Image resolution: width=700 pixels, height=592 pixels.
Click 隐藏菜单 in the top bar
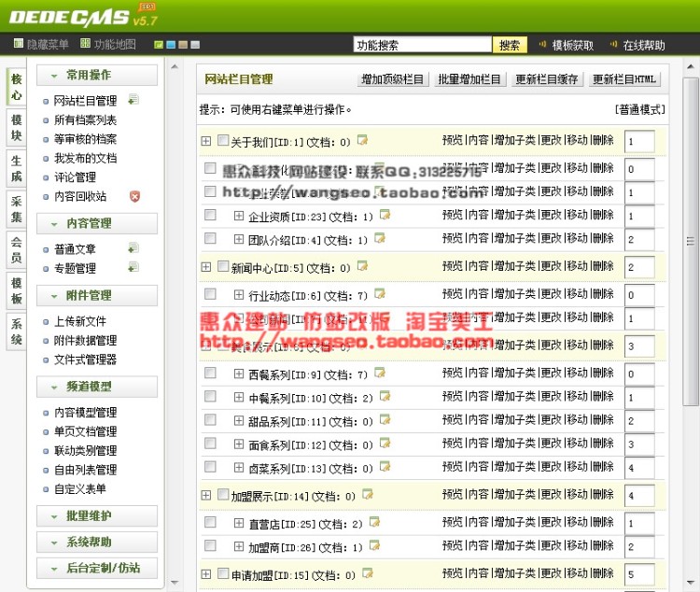point(41,44)
